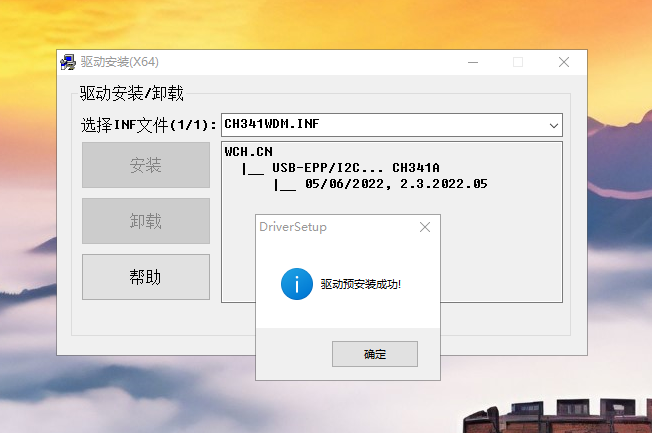This screenshot has width=652, height=433.
Task: Close the DriverSetup dialog with X
Action: [425, 227]
